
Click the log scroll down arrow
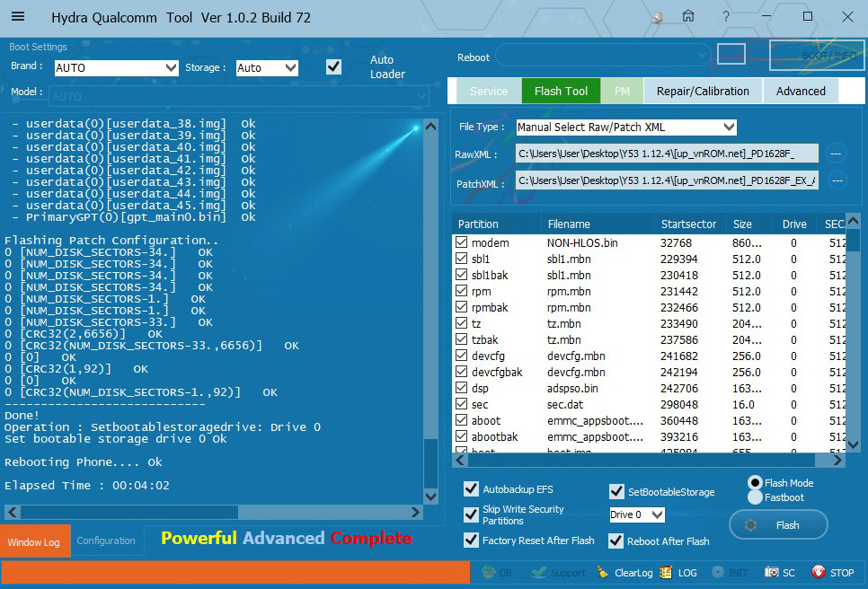coord(430,497)
